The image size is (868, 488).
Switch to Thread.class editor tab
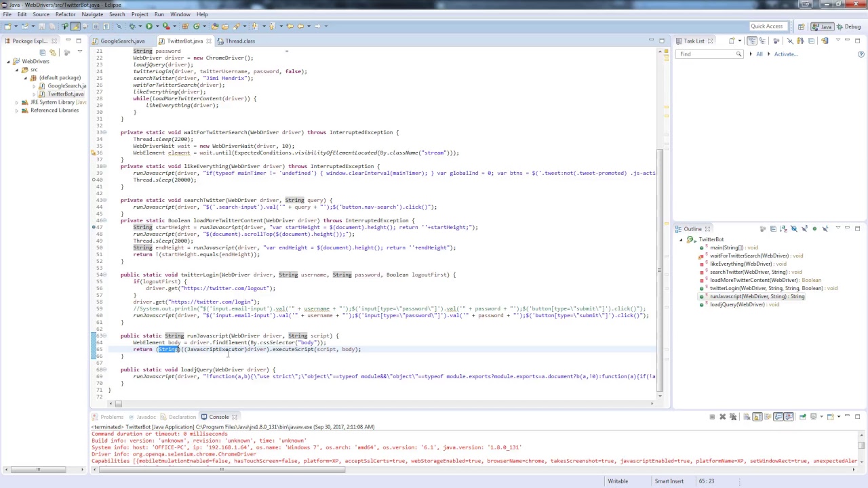[240, 41]
